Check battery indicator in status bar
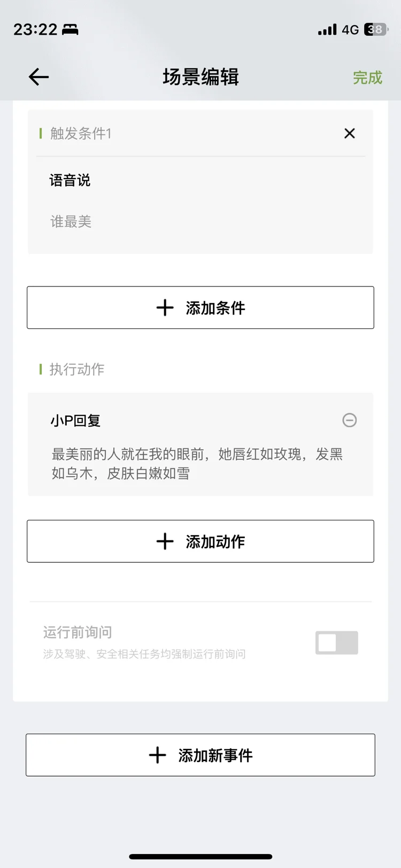Image resolution: width=401 pixels, height=868 pixels. (x=376, y=29)
